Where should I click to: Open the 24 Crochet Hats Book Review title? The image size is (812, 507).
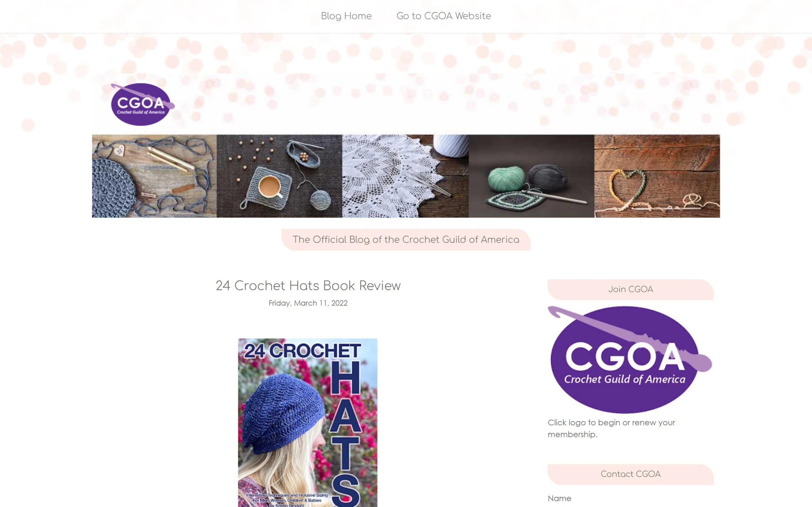click(308, 286)
